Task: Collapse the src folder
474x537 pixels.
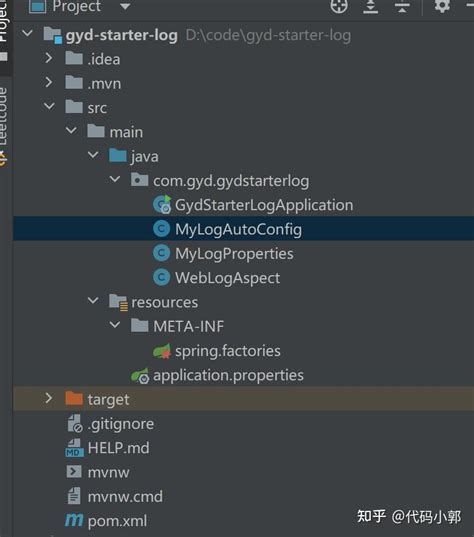Action: pos(49,106)
